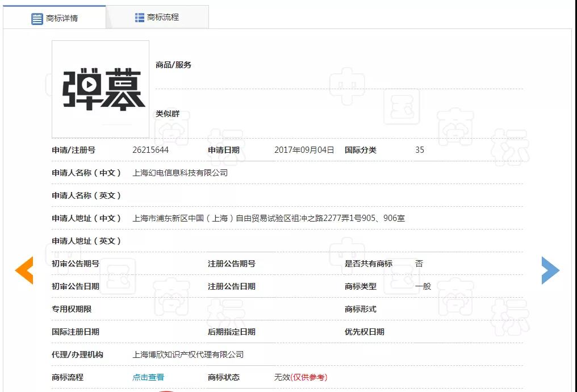Click the applicant address text in 浦东新区
Screen dimensions: 577x392
point(269,218)
